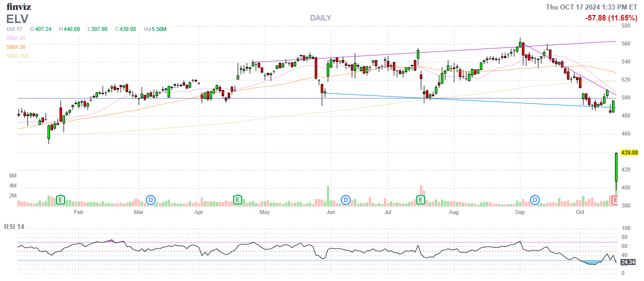644x281 pixels.
Task: Click the SMA 200 legend label
Action: (18, 56)
